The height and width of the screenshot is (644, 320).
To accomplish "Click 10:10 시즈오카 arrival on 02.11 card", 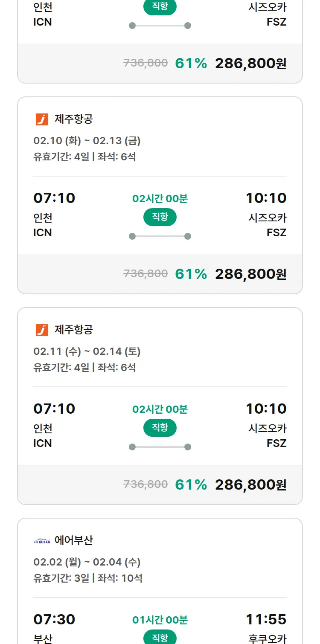I will [x=266, y=409].
